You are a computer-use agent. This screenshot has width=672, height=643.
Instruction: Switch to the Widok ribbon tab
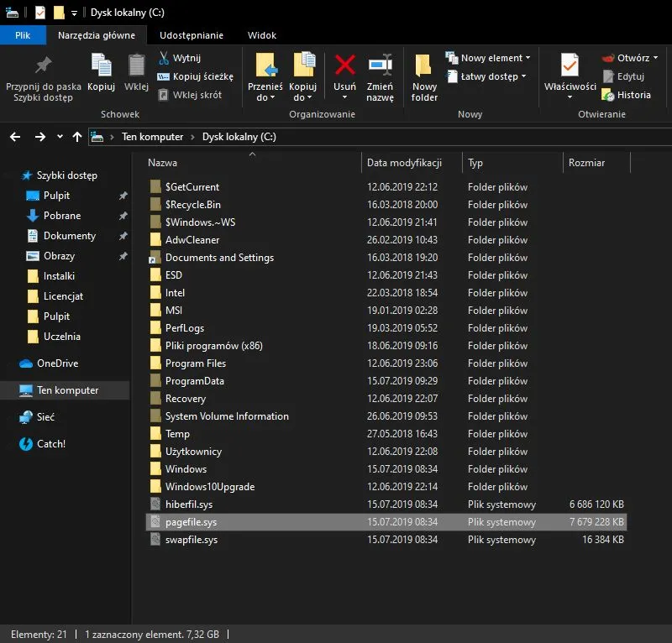point(262,35)
